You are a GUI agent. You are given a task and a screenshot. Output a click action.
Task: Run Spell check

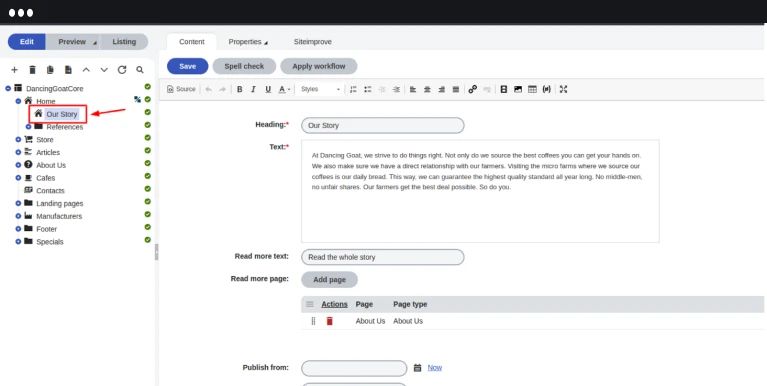(244, 66)
